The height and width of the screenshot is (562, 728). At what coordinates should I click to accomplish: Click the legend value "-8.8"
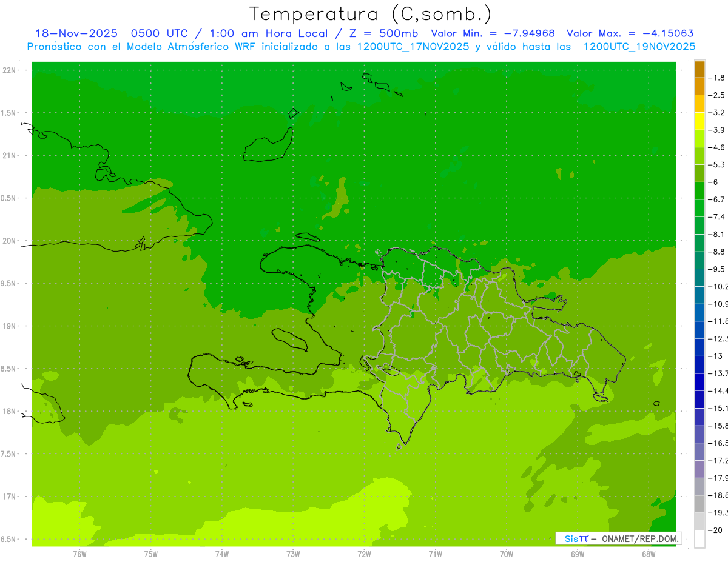pyautogui.click(x=716, y=252)
